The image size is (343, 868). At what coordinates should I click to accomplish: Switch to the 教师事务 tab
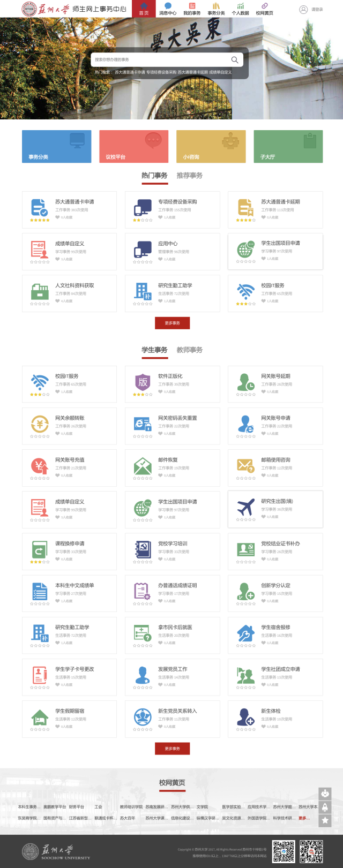coord(189,350)
